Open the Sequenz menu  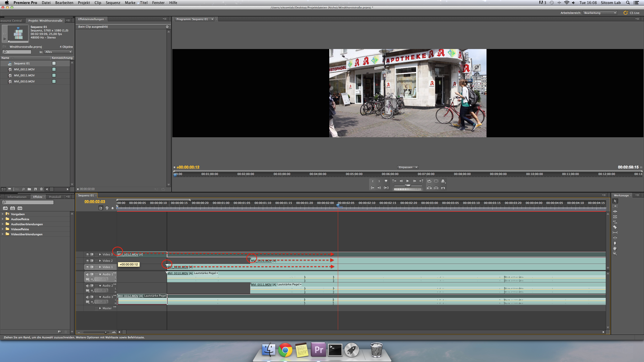click(113, 3)
